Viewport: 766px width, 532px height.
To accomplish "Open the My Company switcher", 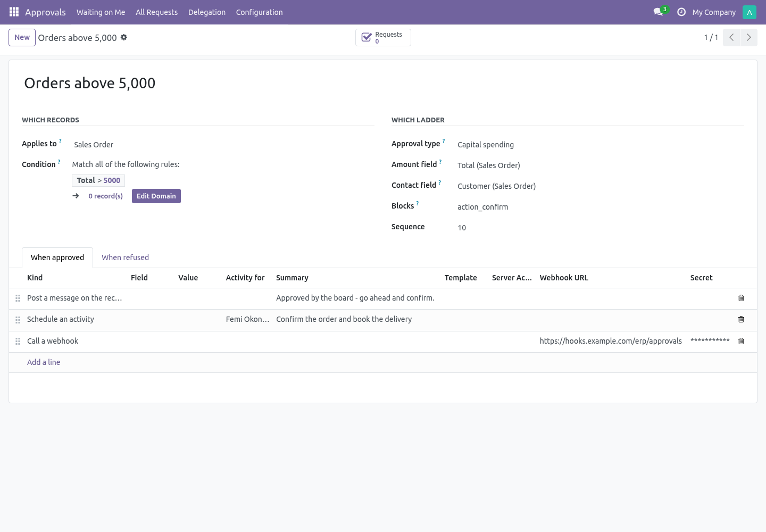I will [714, 12].
